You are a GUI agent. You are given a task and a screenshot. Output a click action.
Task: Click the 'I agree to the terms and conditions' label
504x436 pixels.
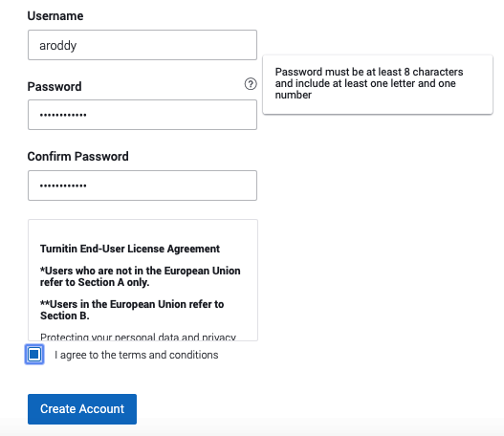(x=137, y=355)
